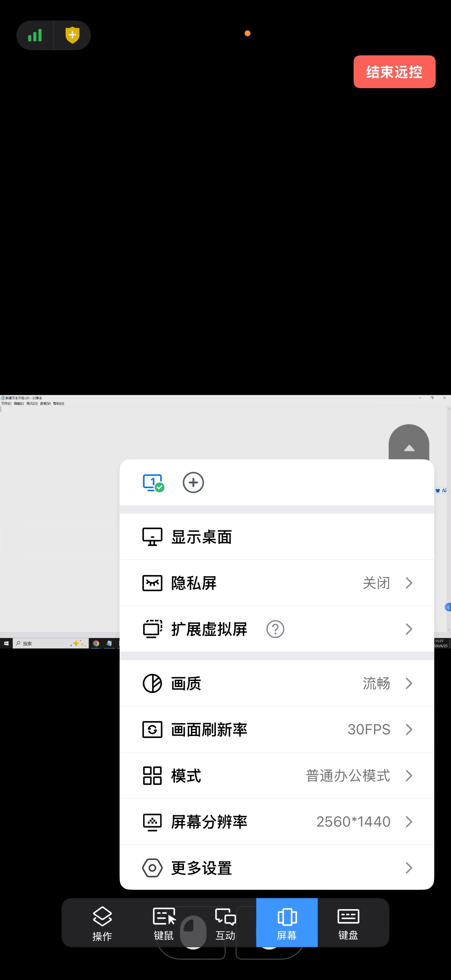
Task: Collapse panel with gray up-arrow button
Action: 409,443
